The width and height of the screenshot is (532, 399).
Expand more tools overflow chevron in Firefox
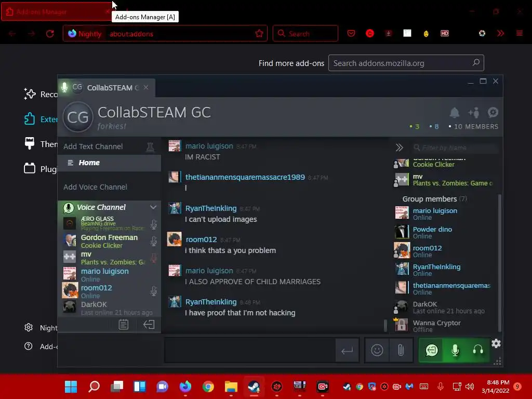(500, 33)
